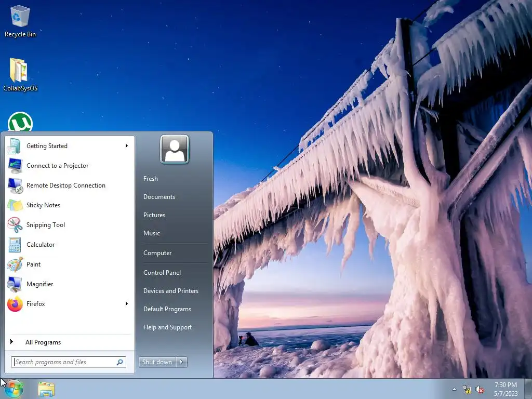Select Magnifier entry
Image resolution: width=532 pixels, height=399 pixels.
pyautogui.click(x=70, y=284)
